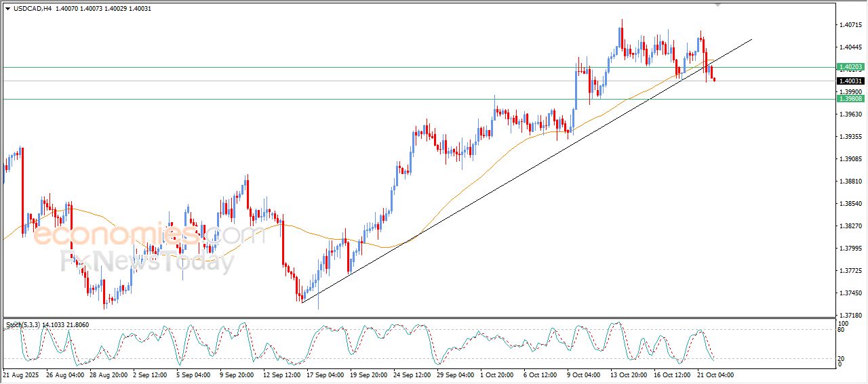Select the green 1.40203 price label

[850, 67]
